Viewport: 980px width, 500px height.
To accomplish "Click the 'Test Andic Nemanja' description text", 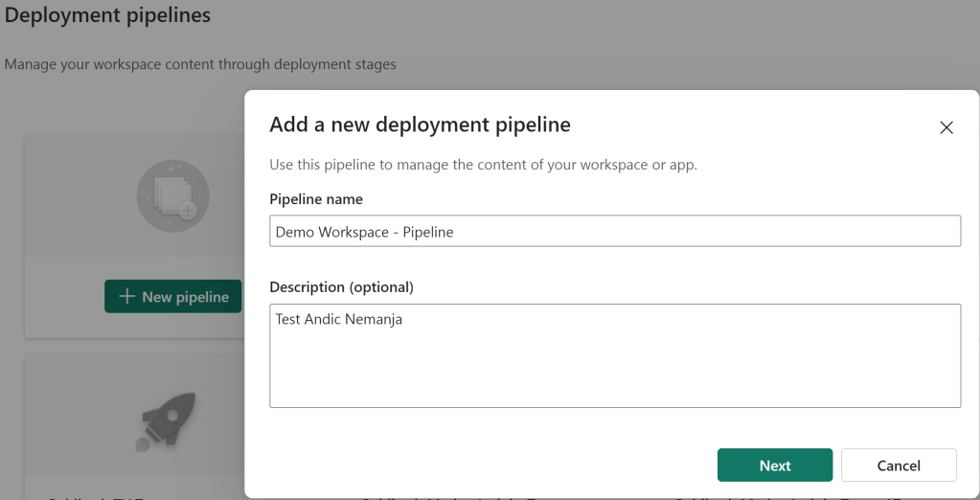I will point(339,320).
